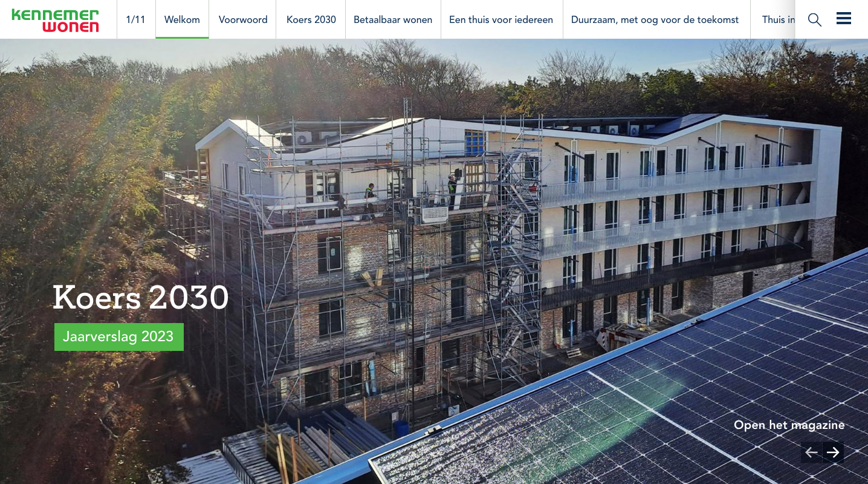Click the solar panels in the photo

665,393
